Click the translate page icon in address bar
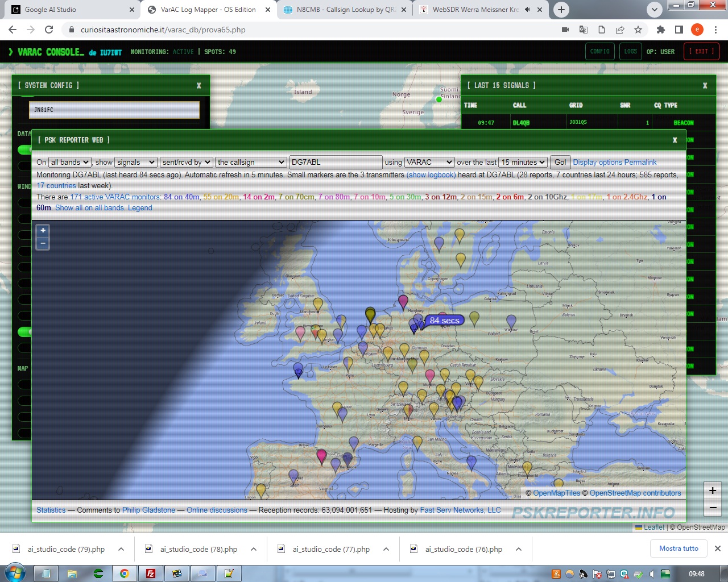The height and width of the screenshot is (582, 728). [x=584, y=30]
